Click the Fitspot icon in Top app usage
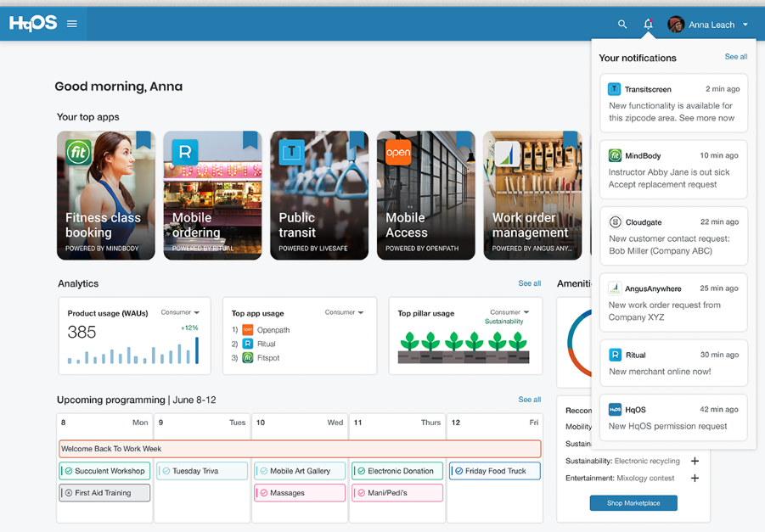 pyautogui.click(x=248, y=358)
